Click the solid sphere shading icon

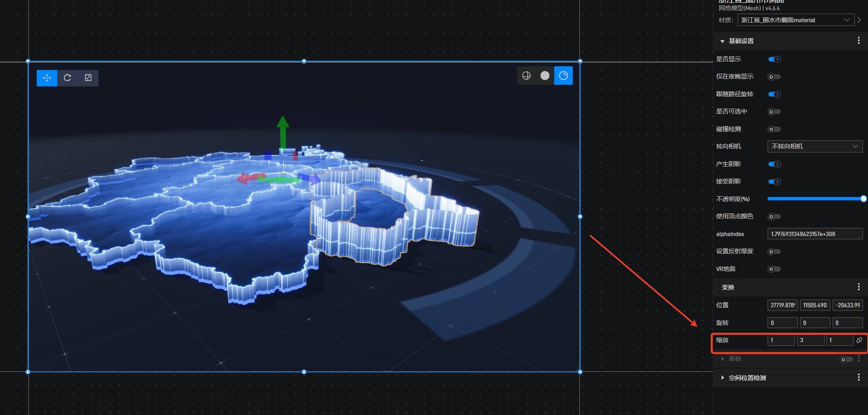click(x=545, y=76)
